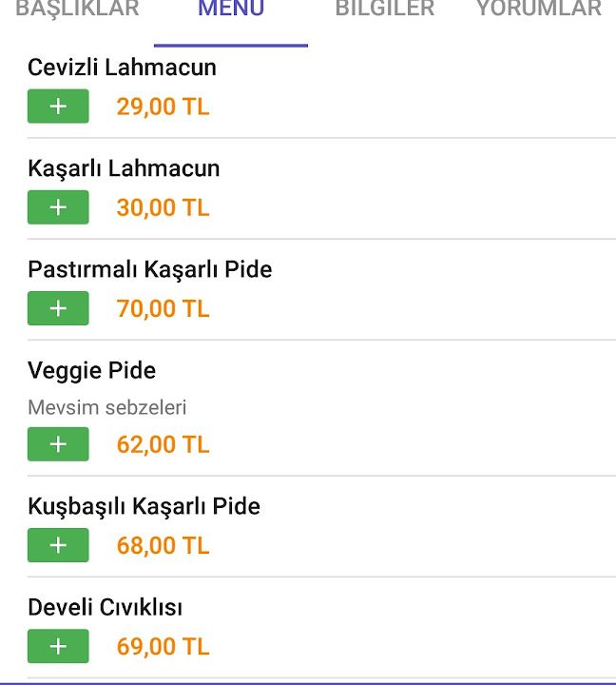Viewport: 616px width, 685px height.
Task: Go to the YORUMLAR tab
Action: [x=539, y=9]
